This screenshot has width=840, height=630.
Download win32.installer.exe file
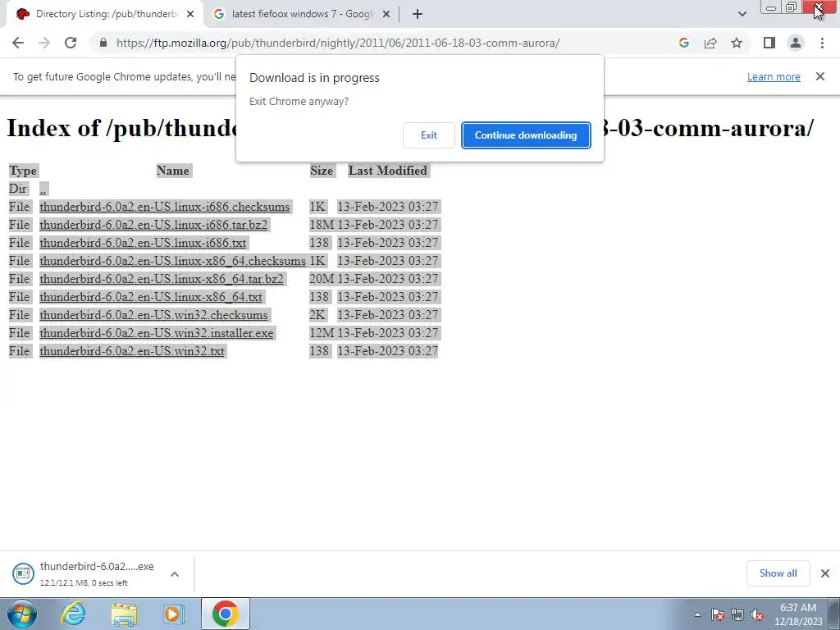pos(157,333)
